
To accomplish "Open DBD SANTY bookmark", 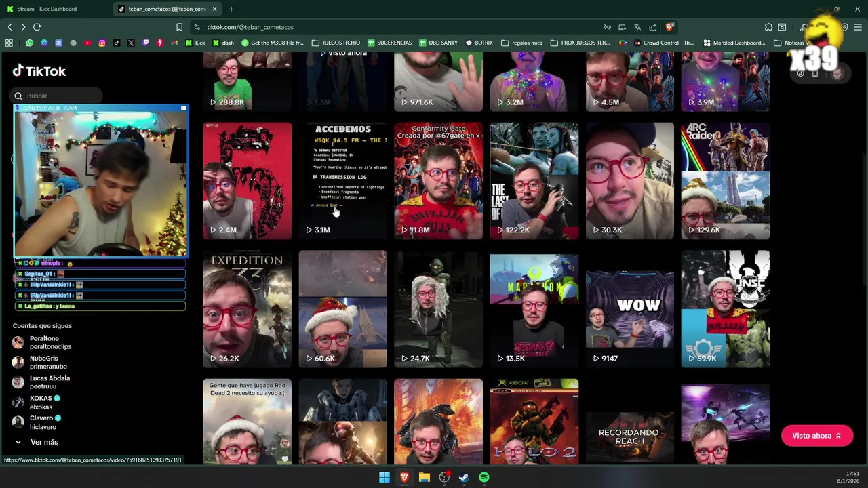I will (438, 43).
